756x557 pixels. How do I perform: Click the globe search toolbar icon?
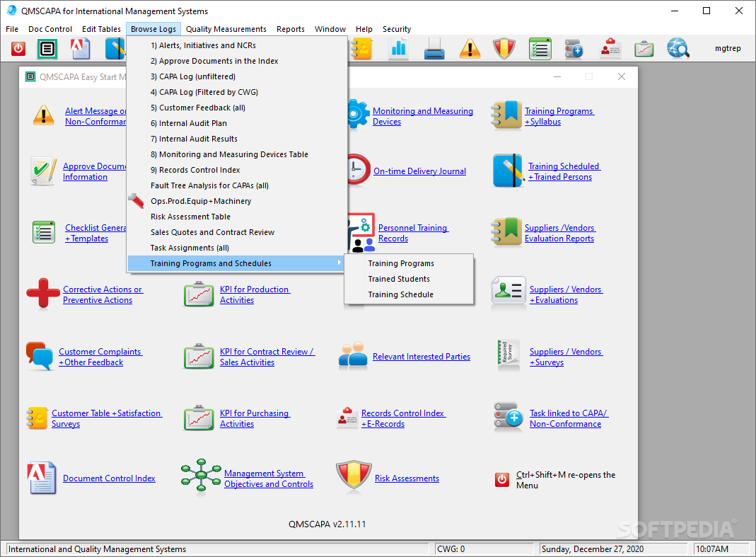pyautogui.click(x=678, y=49)
